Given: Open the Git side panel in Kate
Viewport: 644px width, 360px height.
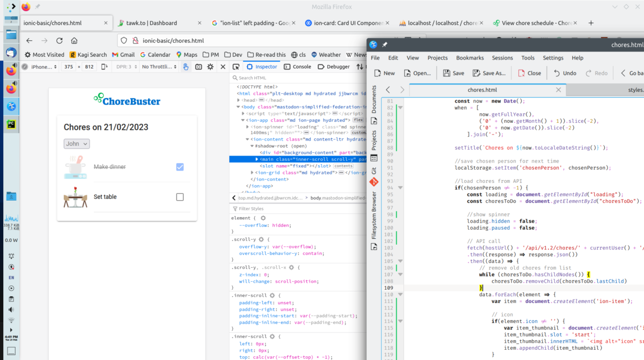Looking at the screenshot, I should click(x=374, y=176).
